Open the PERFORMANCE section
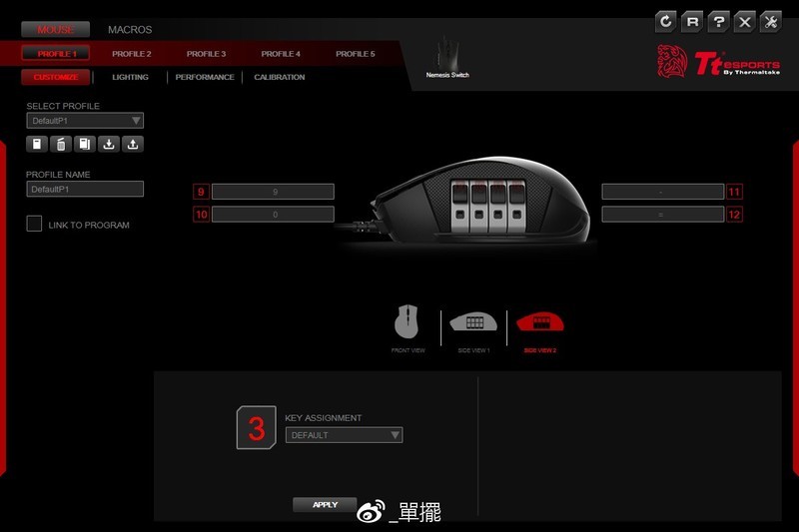 pos(205,77)
